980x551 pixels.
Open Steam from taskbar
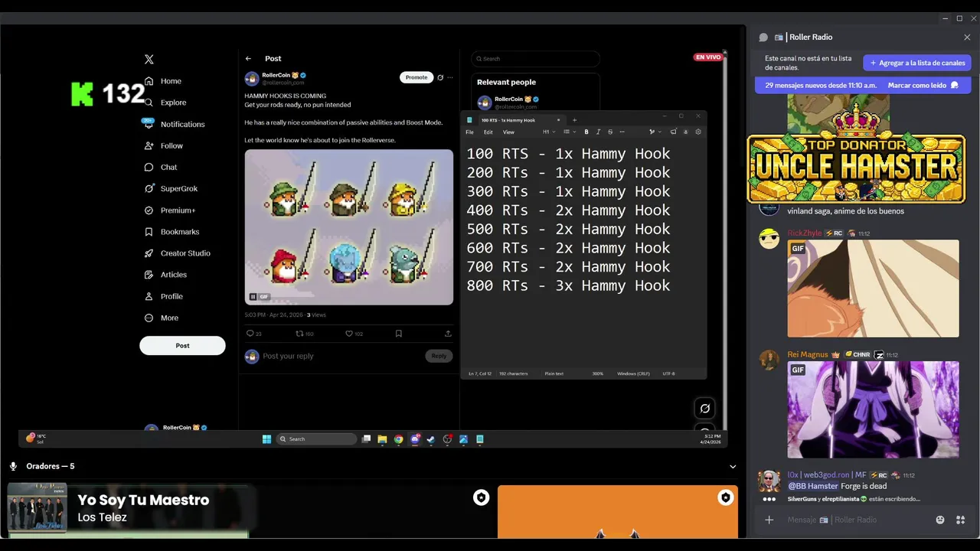point(431,439)
